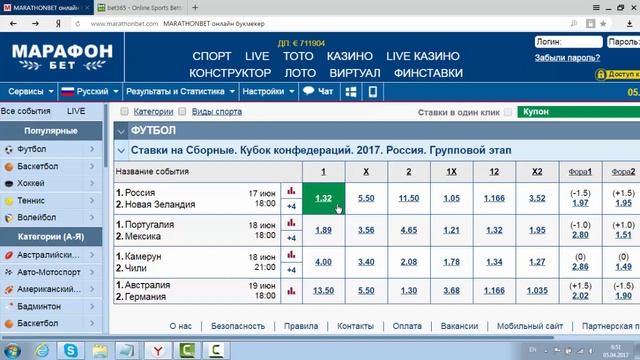Tick the Категории checkbox

tap(124, 111)
